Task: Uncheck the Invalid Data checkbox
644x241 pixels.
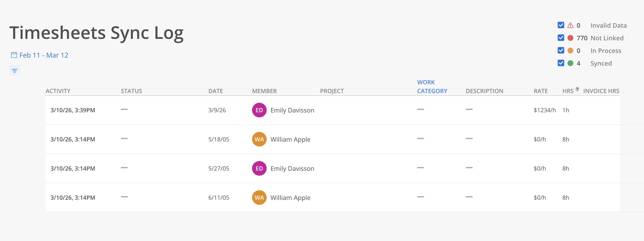Action: tap(561, 25)
